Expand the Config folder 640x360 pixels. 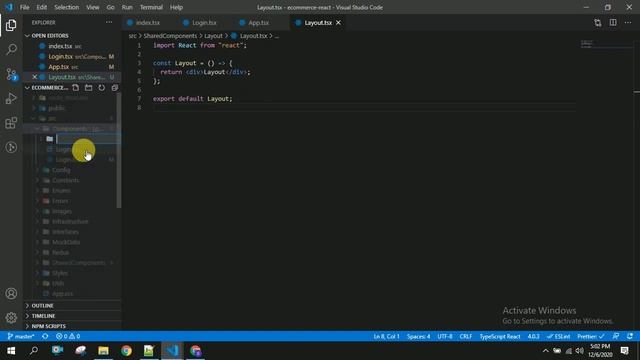click(61, 170)
